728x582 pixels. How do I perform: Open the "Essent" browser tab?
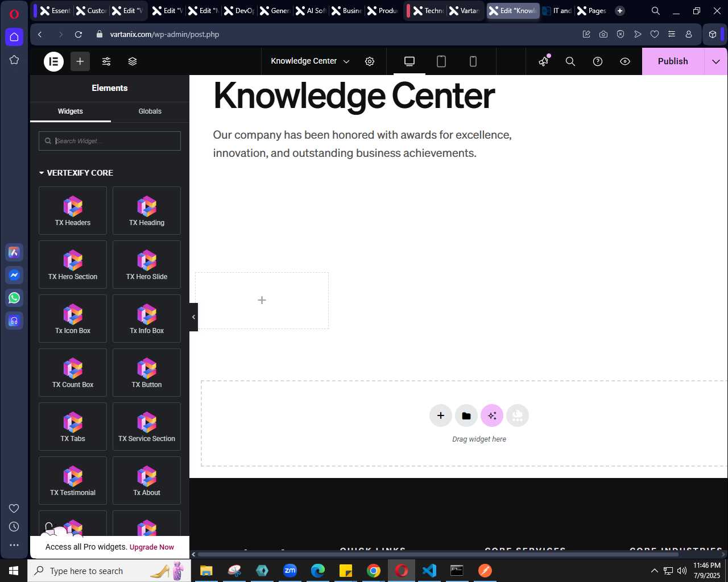pos(55,11)
